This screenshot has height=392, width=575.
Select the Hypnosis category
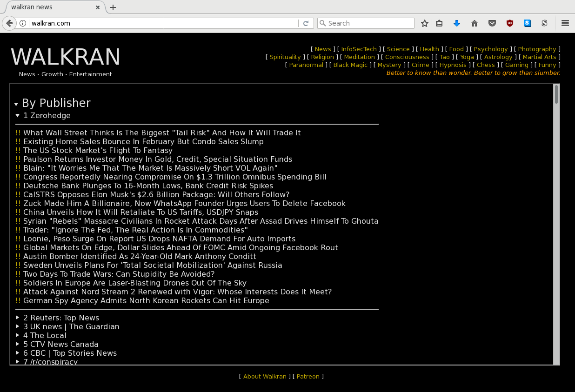453,65
